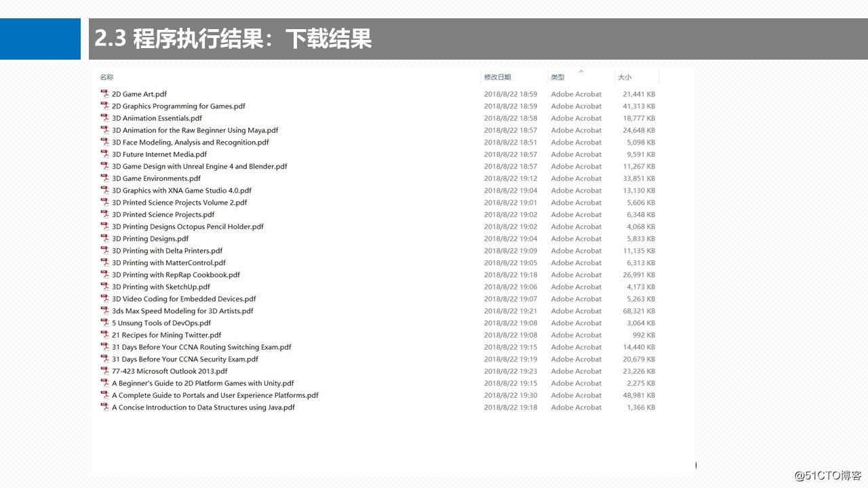
Task: Click the size value 1,366 KB
Action: click(641, 407)
